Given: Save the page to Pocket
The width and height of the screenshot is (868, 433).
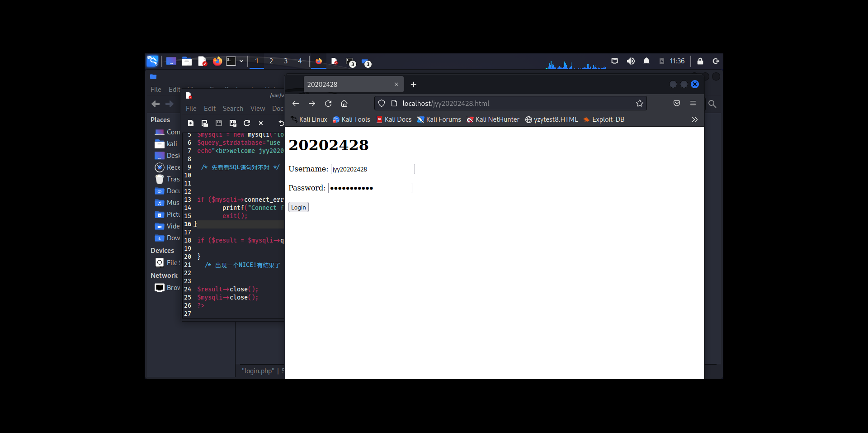Looking at the screenshot, I should pos(677,104).
